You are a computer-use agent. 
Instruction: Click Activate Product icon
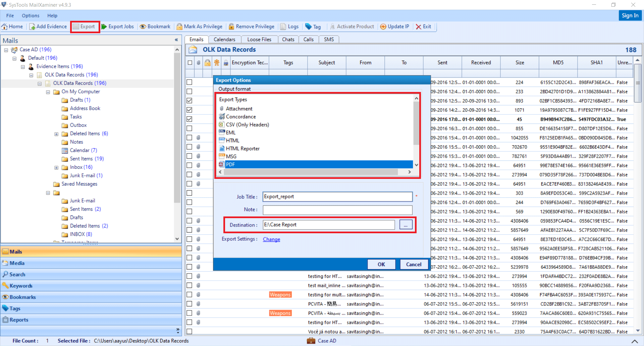352,27
